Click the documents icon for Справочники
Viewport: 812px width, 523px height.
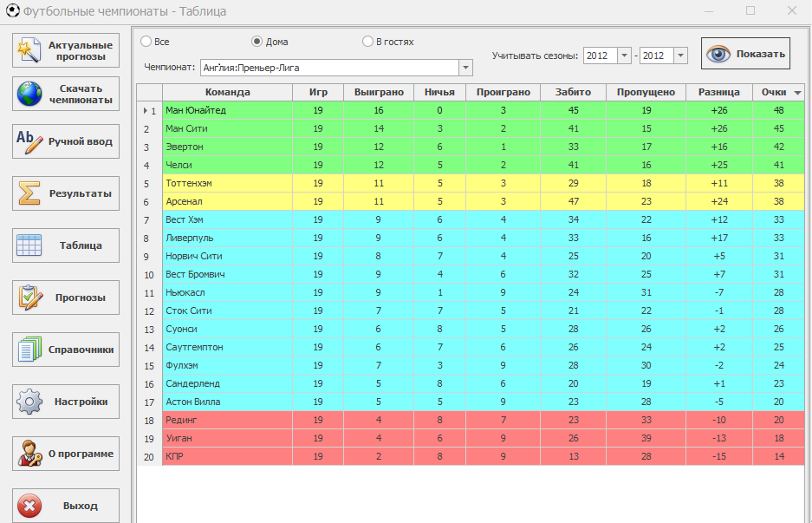[x=29, y=350]
